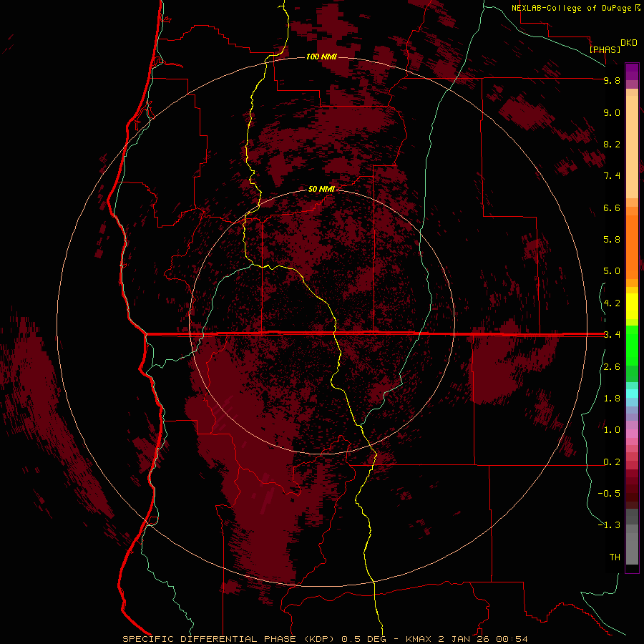This screenshot has width=644, height=644.
Task: Click the 7.4 scale value
Action: (612, 176)
